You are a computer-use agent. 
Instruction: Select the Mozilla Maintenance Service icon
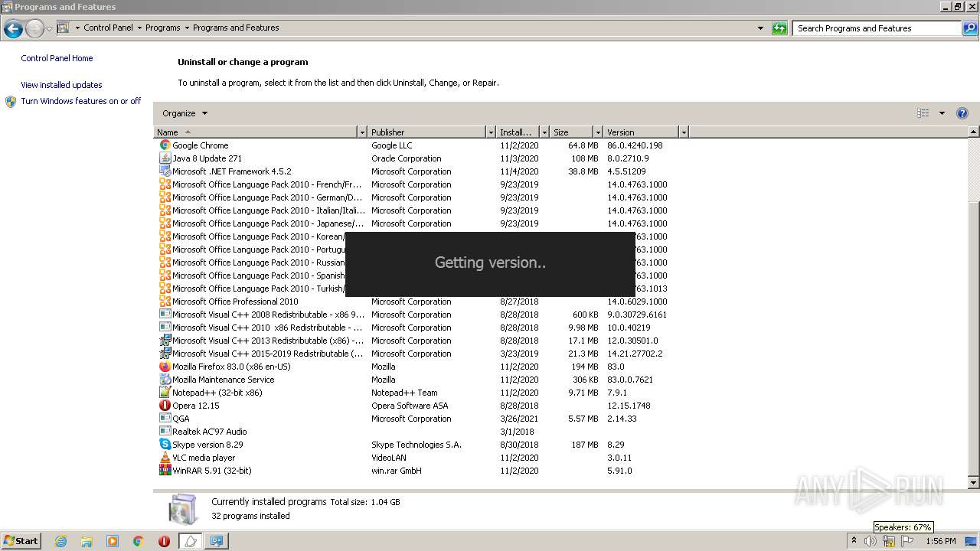click(165, 380)
